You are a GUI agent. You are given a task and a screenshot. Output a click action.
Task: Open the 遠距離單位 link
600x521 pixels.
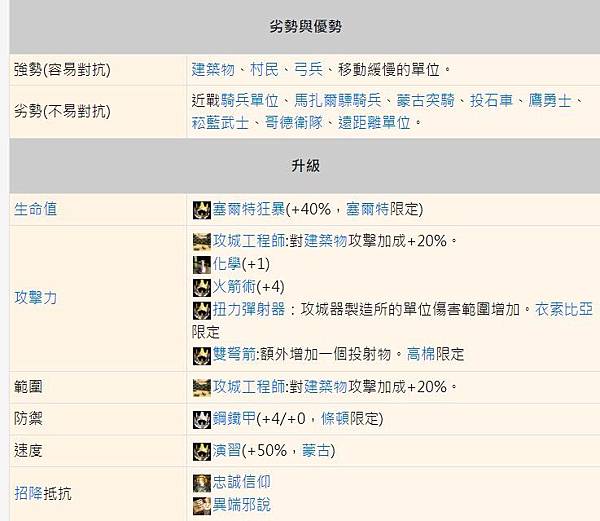pyautogui.click(x=374, y=123)
